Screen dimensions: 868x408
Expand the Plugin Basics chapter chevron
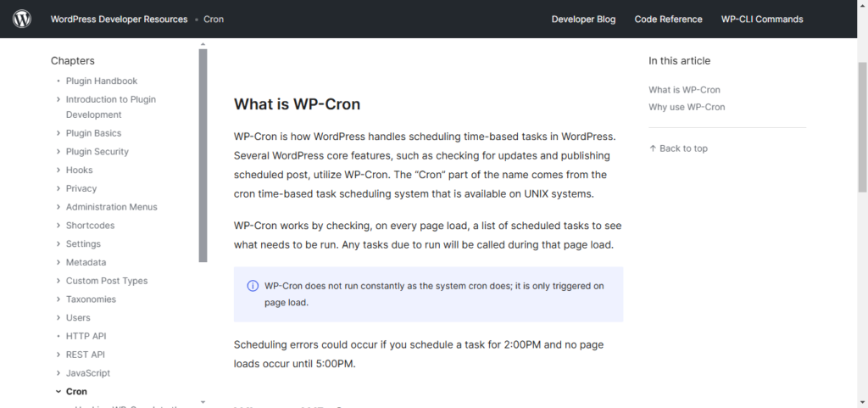coord(58,133)
